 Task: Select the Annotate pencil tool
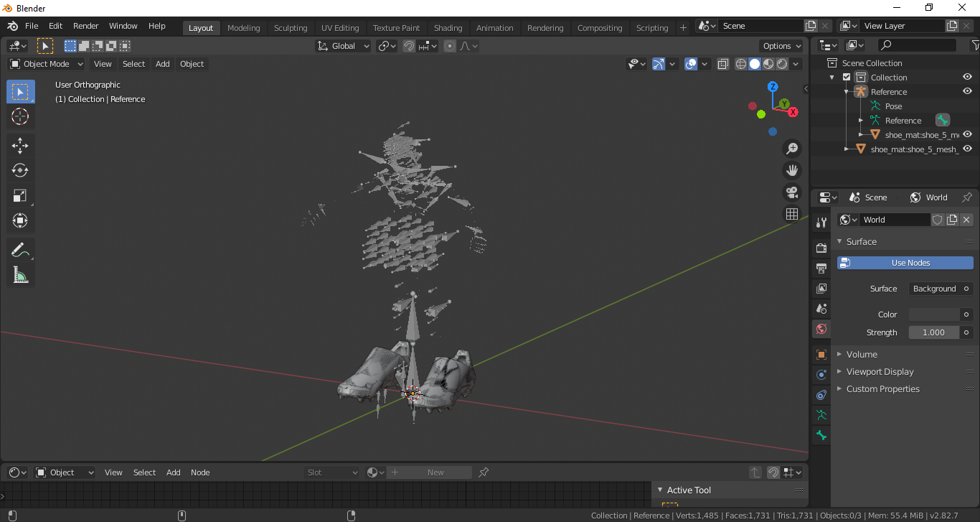coord(20,250)
